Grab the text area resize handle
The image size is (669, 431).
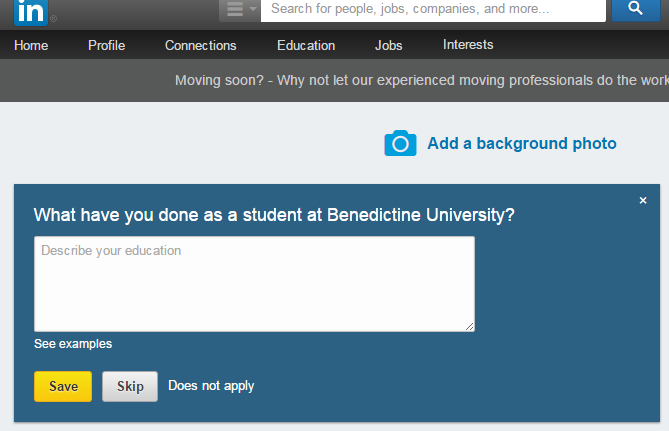(469, 327)
